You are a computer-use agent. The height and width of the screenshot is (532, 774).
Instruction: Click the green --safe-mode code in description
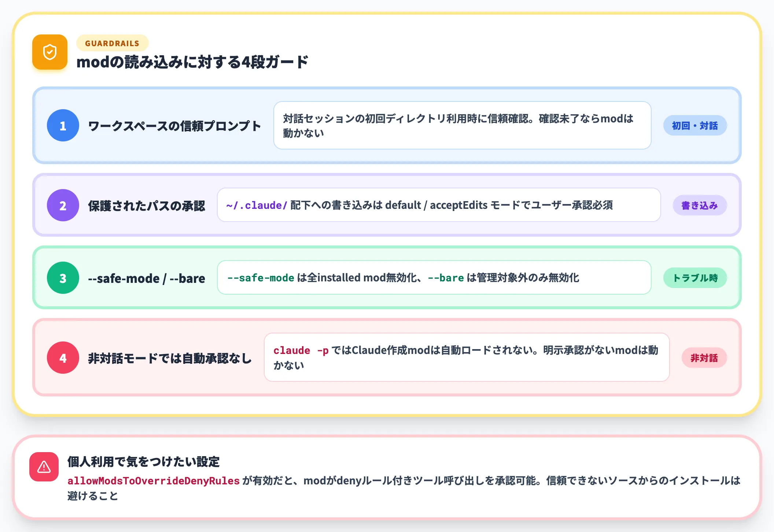[x=261, y=278]
